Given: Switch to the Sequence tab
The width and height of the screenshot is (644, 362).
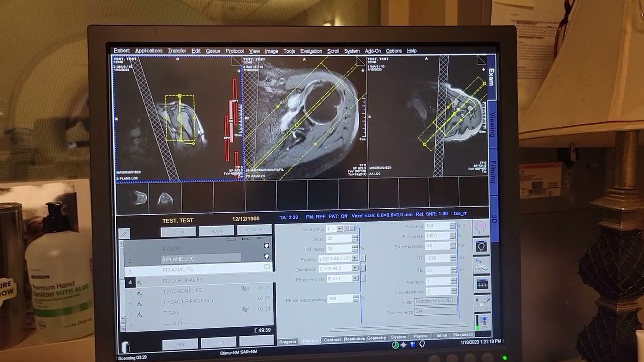Looking at the screenshot, I should coord(463,334).
